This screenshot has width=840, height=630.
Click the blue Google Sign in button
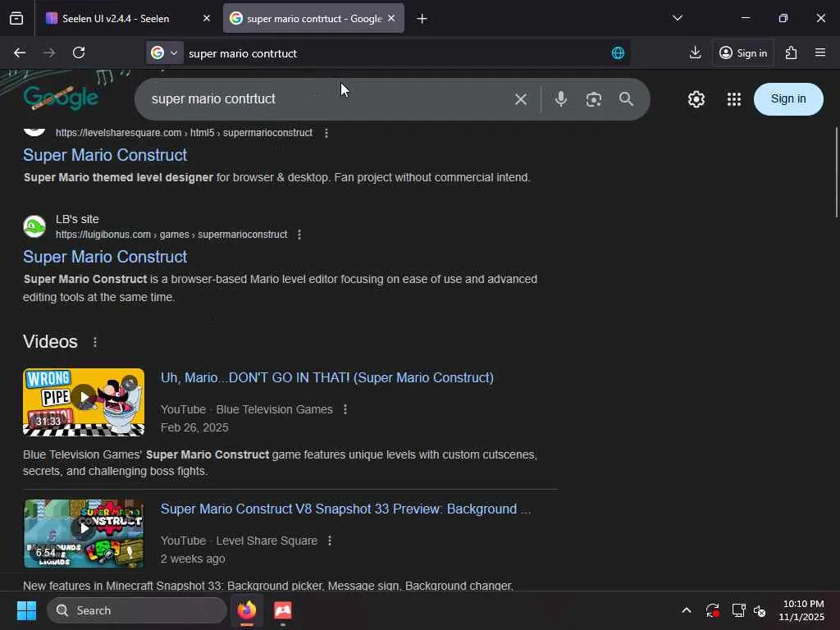pos(788,99)
